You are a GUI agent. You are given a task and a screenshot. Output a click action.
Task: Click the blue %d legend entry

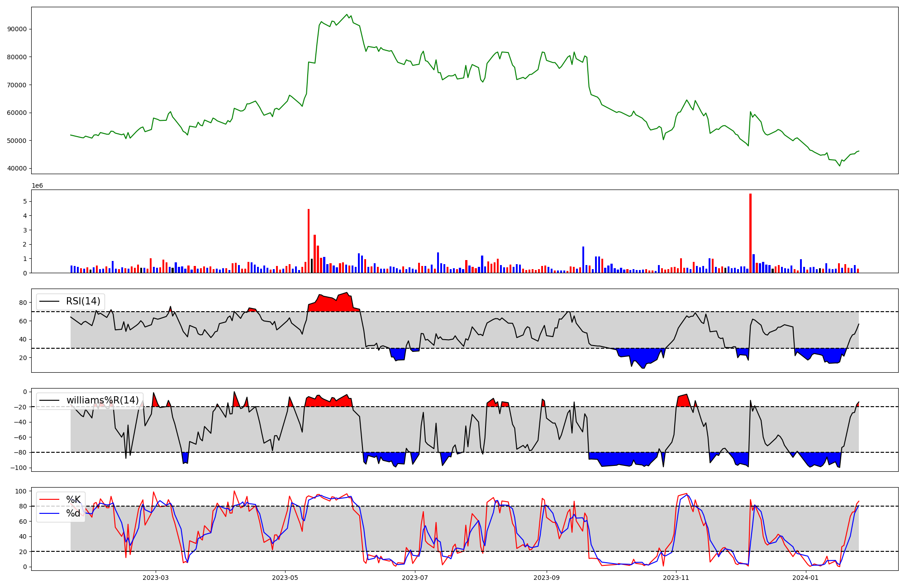pyautogui.click(x=73, y=513)
